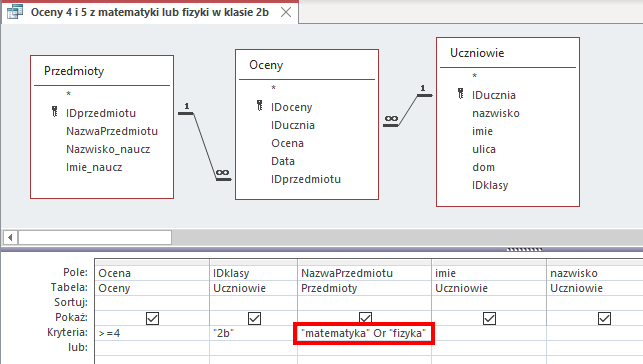The image size is (643, 364).
Task: Select the Oceny table title
Action: 266,65
